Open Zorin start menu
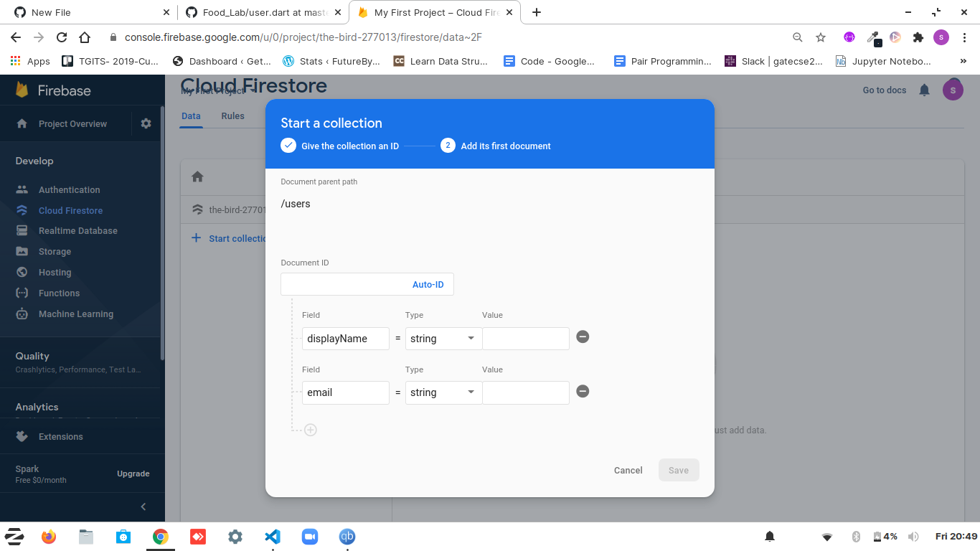The width and height of the screenshot is (980, 551). 14,537
